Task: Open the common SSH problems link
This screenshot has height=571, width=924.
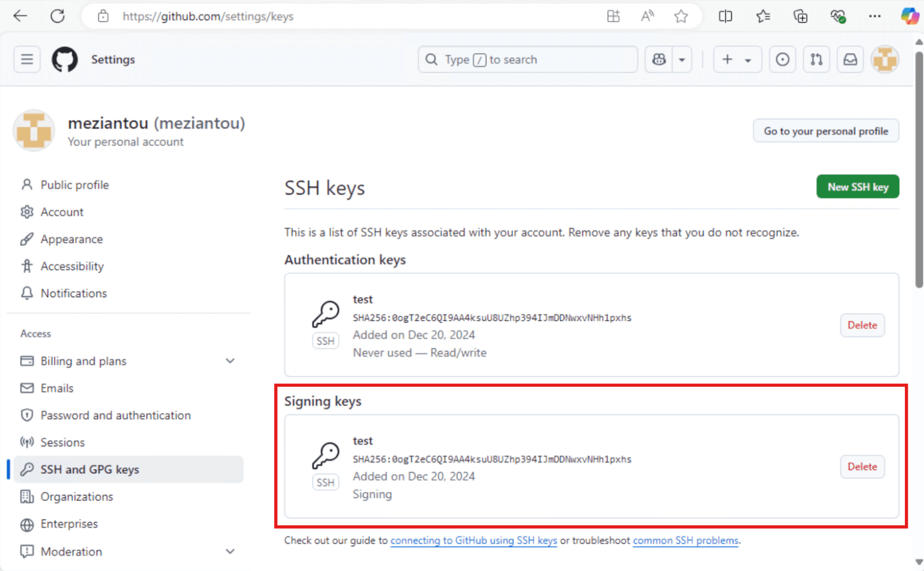Action: 685,540
